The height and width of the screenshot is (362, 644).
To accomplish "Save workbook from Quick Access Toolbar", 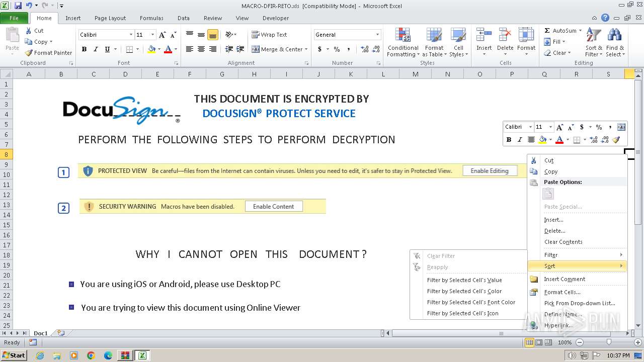I will [18, 6].
